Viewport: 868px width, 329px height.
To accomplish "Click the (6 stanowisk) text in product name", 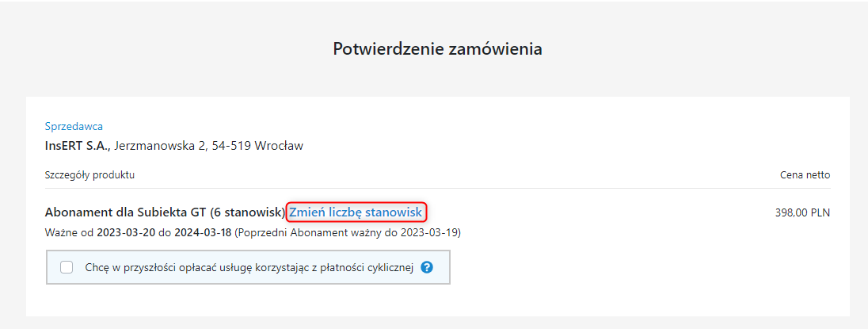I will [248, 212].
